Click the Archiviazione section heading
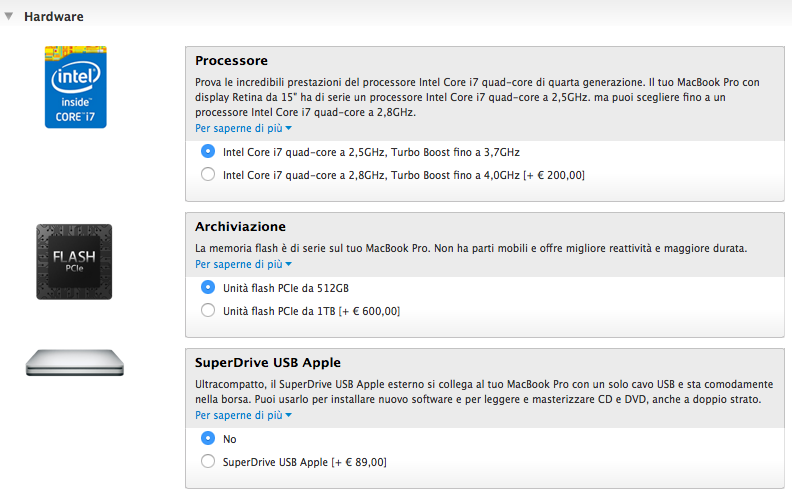The height and width of the screenshot is (494, 792). click(241, 227)
